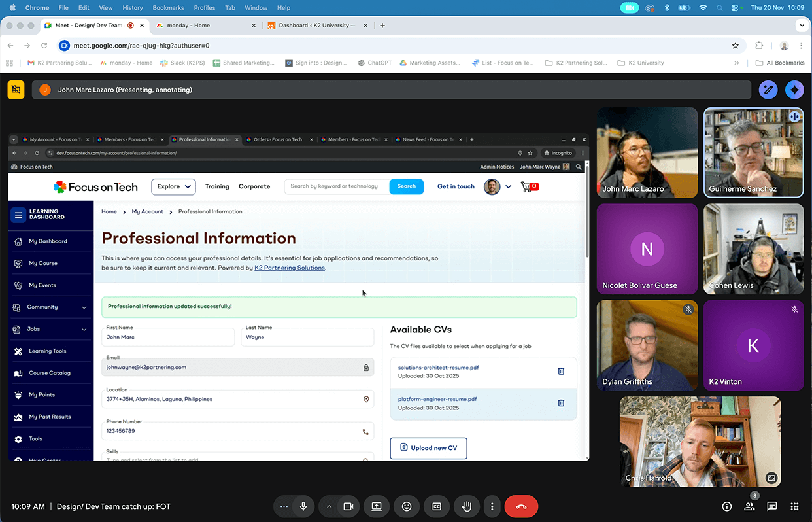Open meeting details info icon

pos(726,506)
